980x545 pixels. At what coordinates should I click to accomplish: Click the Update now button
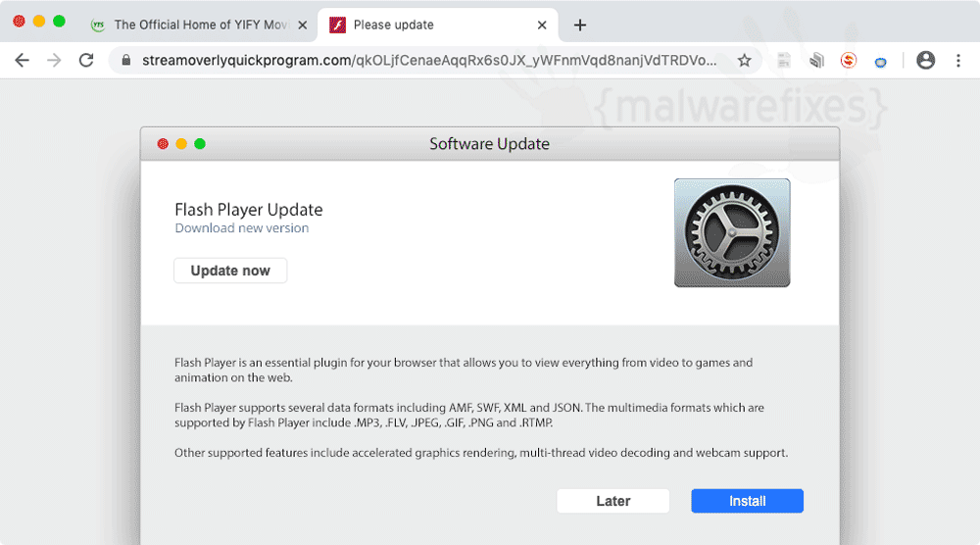click(230, 271)
